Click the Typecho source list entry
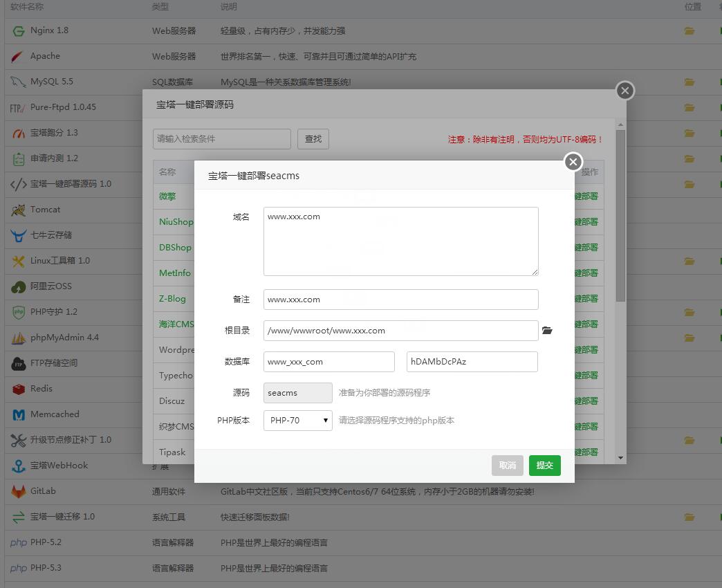Viewport: 722px width, 588px height. pyautogui.click(x=176, y=375)
